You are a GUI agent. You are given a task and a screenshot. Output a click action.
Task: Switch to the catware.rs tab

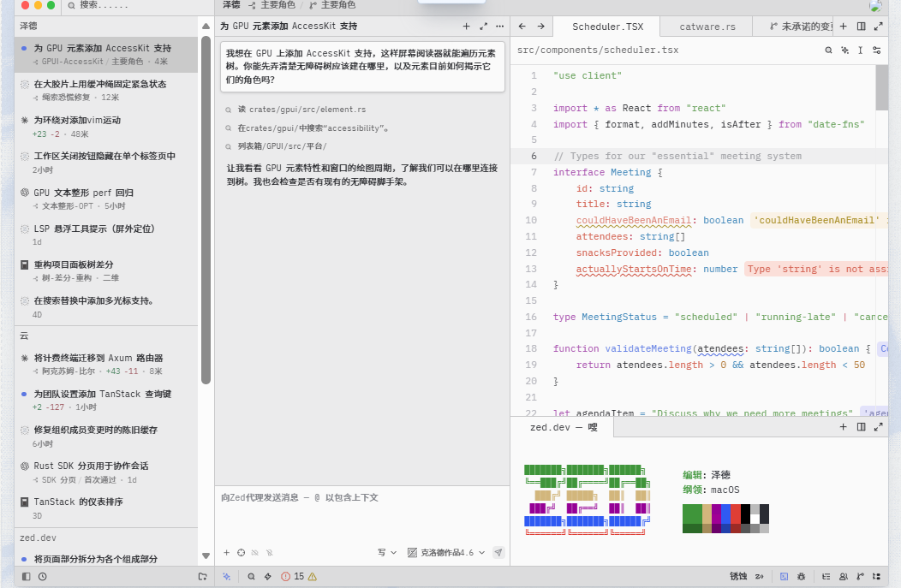coord(707,27)
